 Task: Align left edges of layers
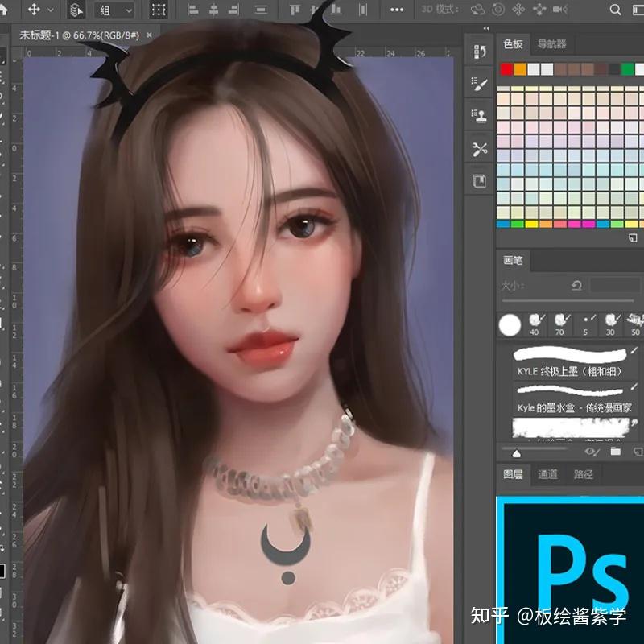point(192,10)
